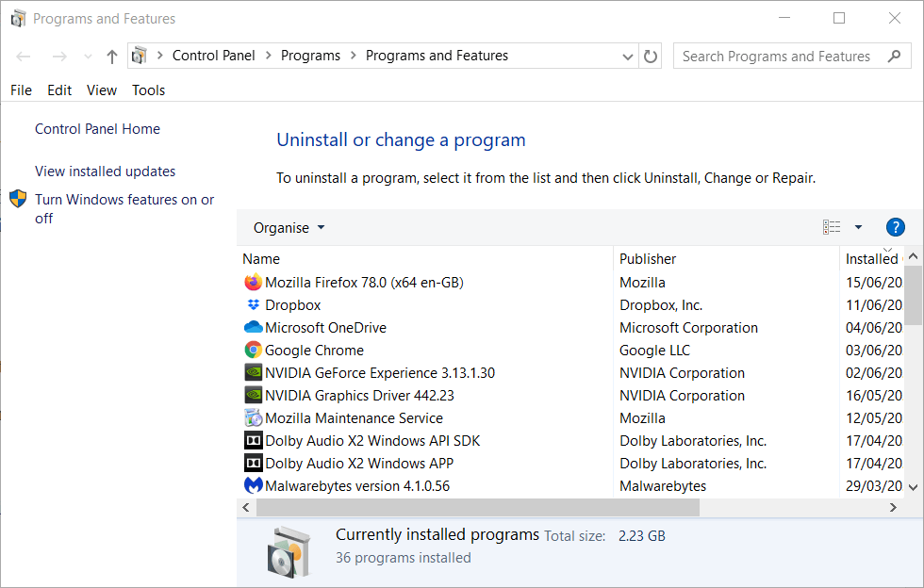Image resolution: width=924 pixels, height=588 pixels.
Task: Click the scroll up arrow
Action: 914,256
